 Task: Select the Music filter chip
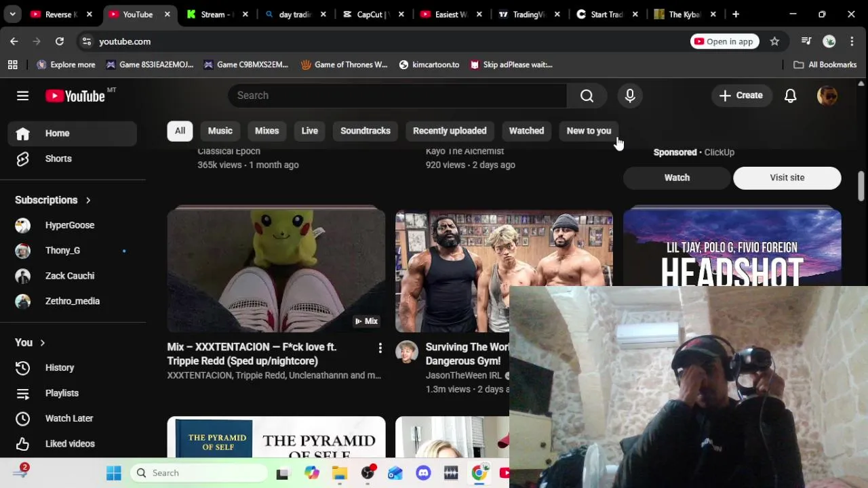pos(220,131)
